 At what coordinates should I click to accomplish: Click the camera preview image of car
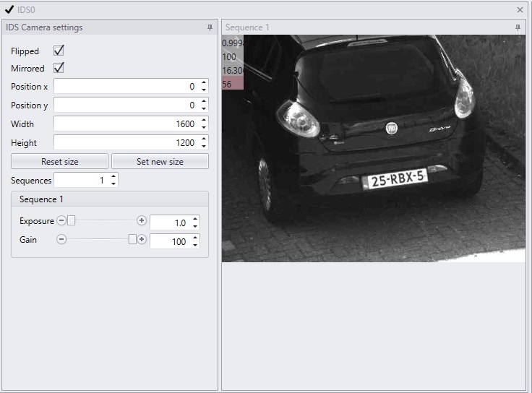(x=374, y=148)
